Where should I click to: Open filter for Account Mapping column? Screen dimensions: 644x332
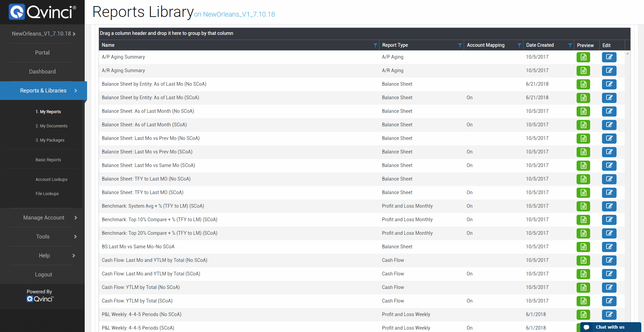point(519,45)
